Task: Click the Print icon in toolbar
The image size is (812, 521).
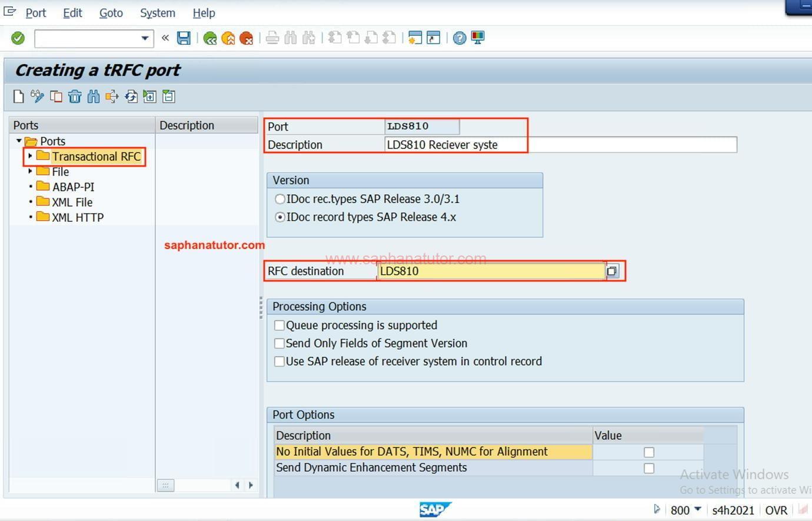Action: [x=272, y=38]
